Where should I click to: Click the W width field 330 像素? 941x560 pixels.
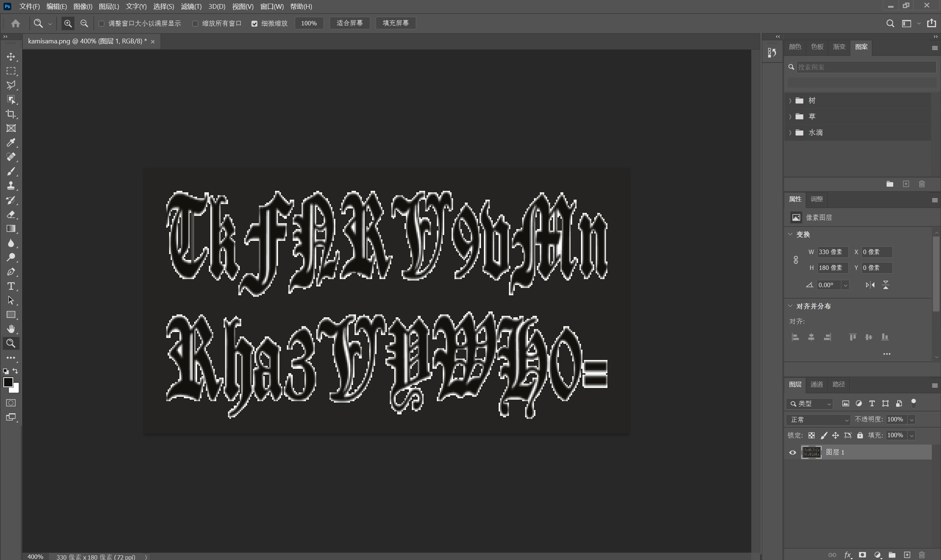point(833,252)
